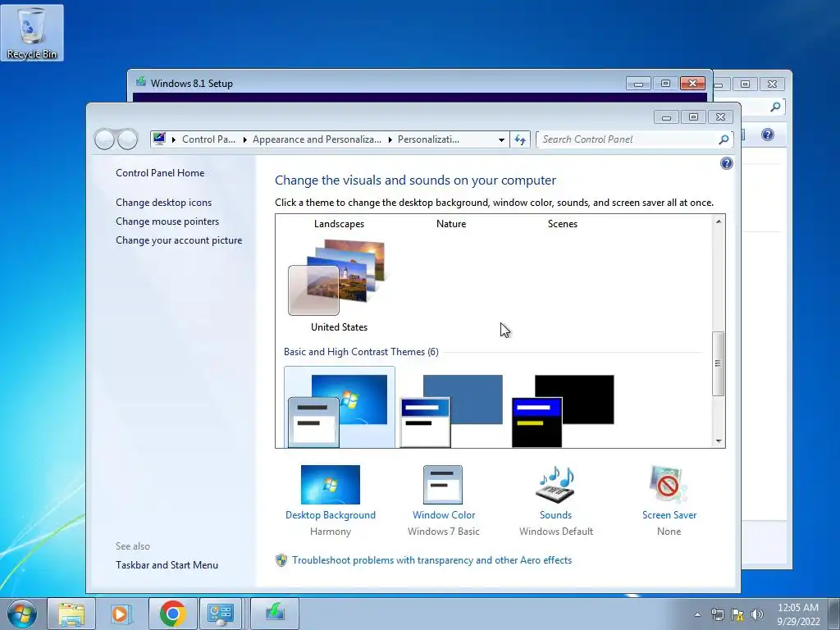The image size is (840, 630).
Task: Click the Personalizati... breadcrumb segment
Action: [x=428, y=139]
